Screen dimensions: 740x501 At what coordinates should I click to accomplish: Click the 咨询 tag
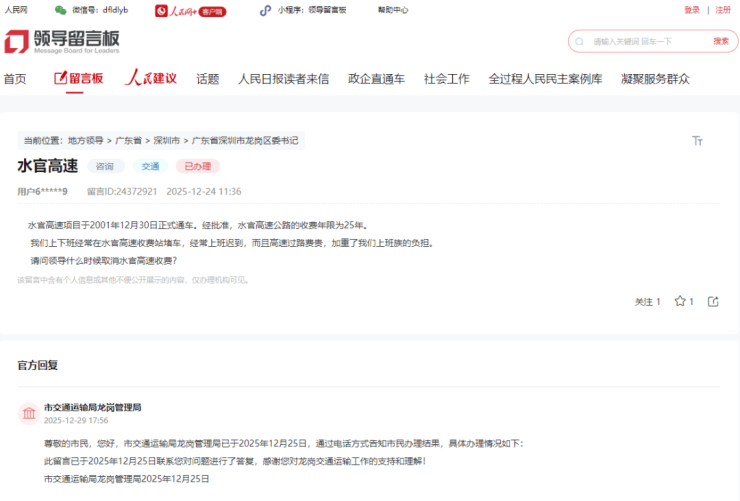[x=105, y=166]
